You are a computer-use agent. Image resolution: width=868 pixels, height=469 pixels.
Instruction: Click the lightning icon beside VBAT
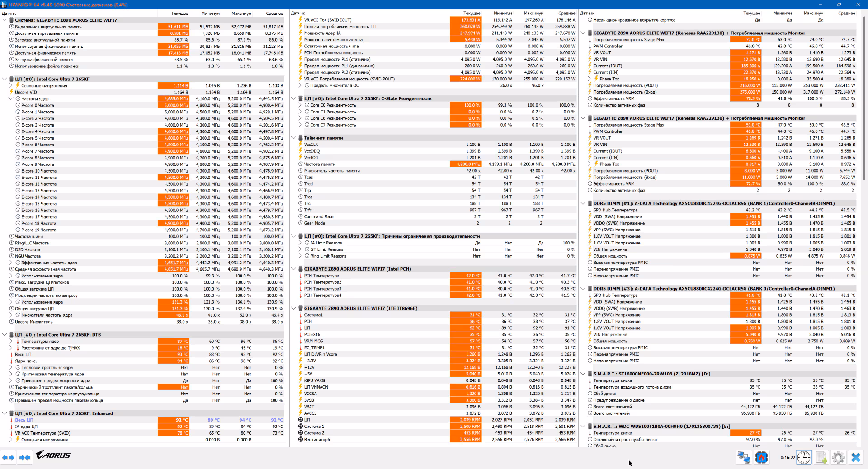point(301,407)
